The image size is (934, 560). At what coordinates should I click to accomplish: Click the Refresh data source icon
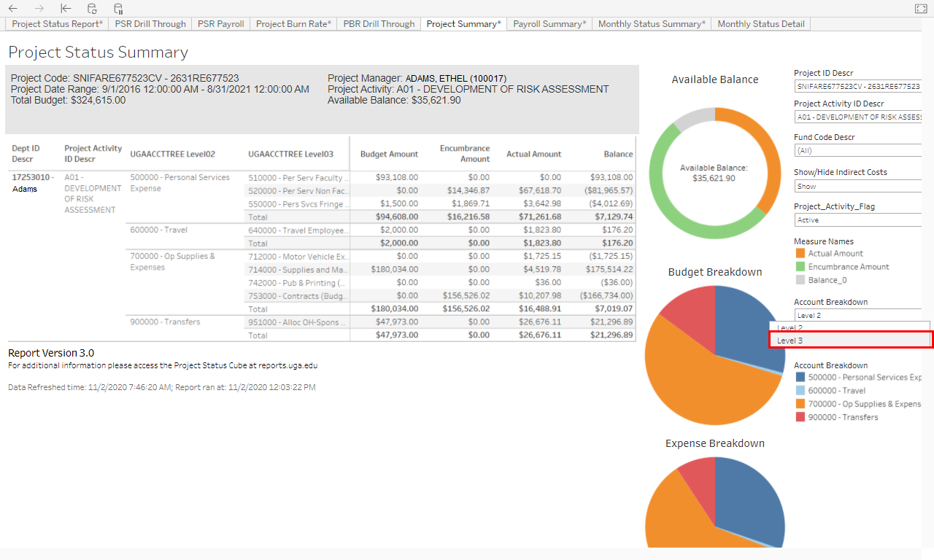click(x=92, y=9)
